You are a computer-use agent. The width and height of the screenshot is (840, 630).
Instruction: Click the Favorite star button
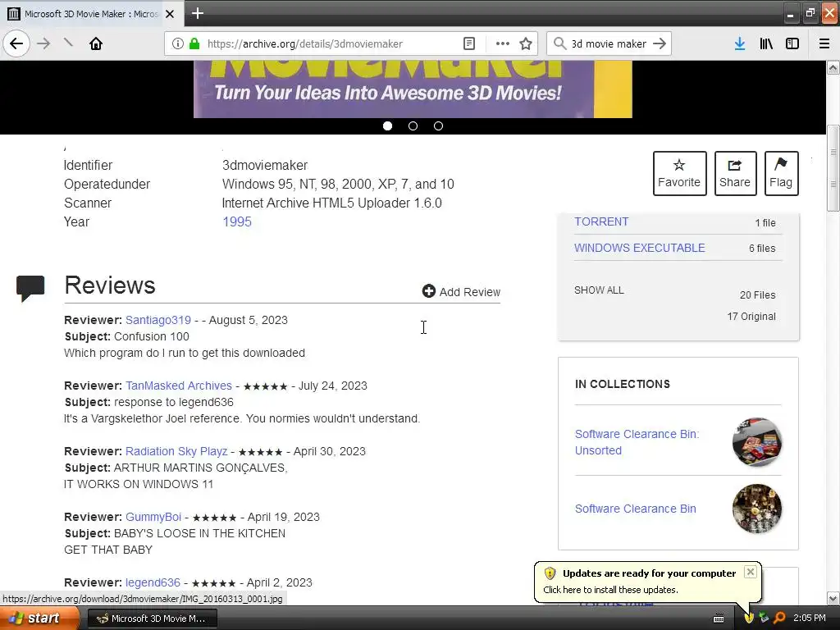click(679, 173)
